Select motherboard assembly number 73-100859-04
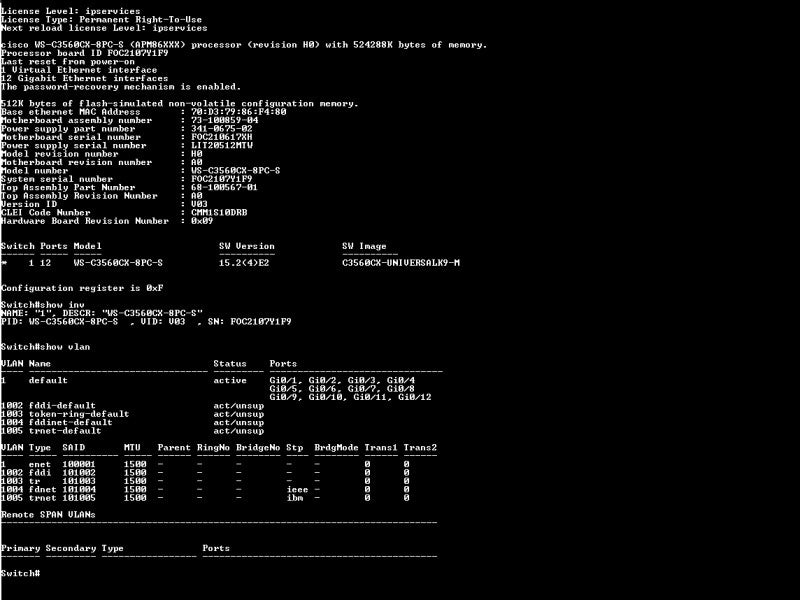This screenshot has height=600, width=800. pyautogui.click(x=225, y=120)
